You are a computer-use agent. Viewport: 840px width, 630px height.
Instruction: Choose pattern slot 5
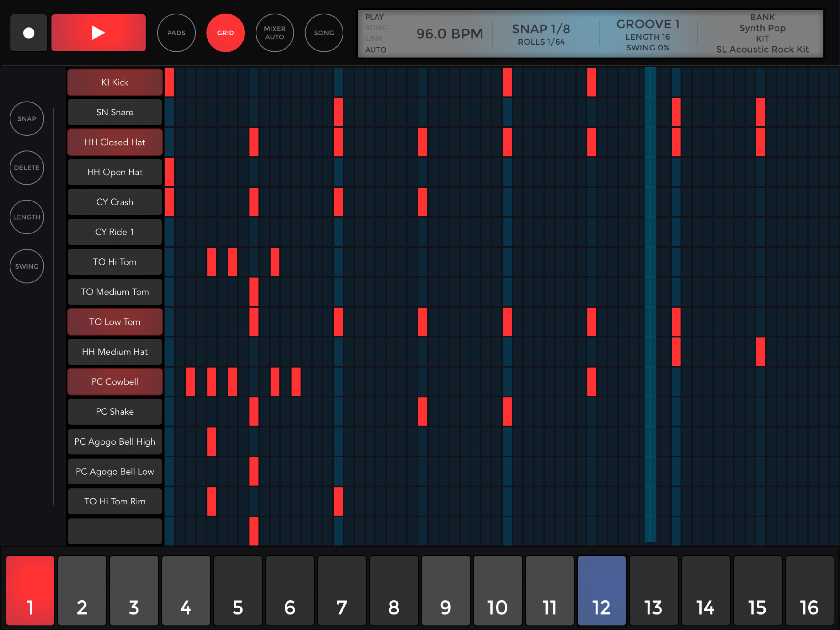point(238,590)
